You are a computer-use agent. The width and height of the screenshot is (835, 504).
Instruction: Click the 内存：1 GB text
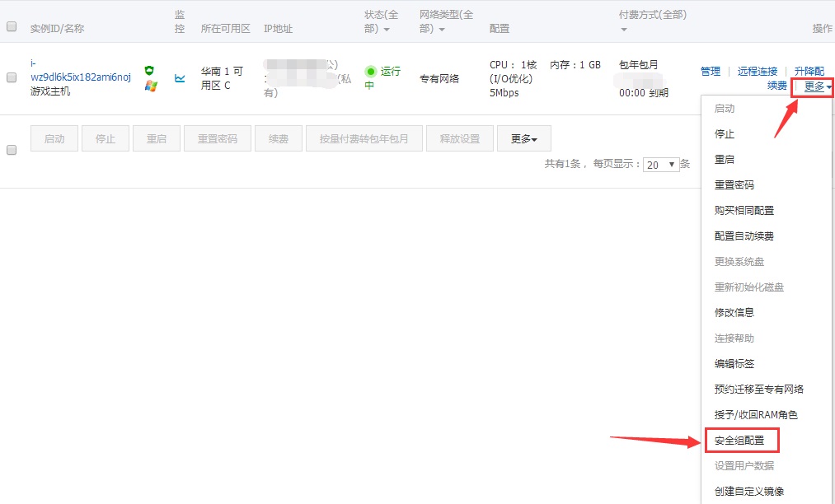[x=575, y=65]
